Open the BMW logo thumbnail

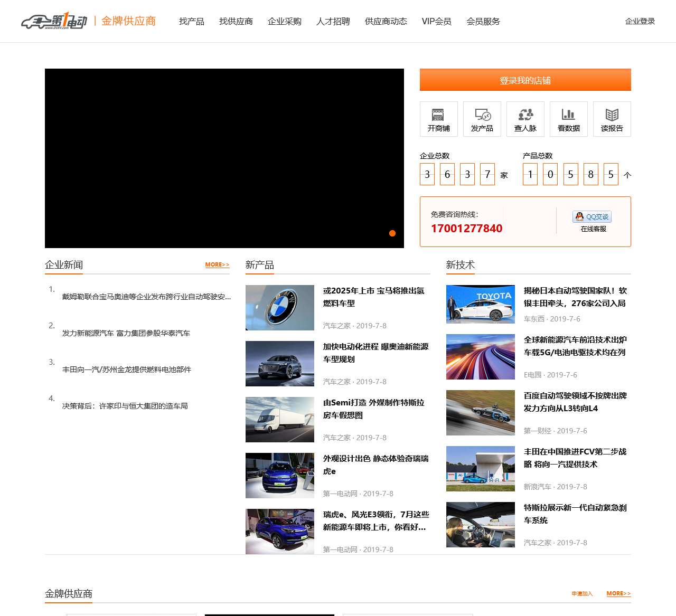280,308
